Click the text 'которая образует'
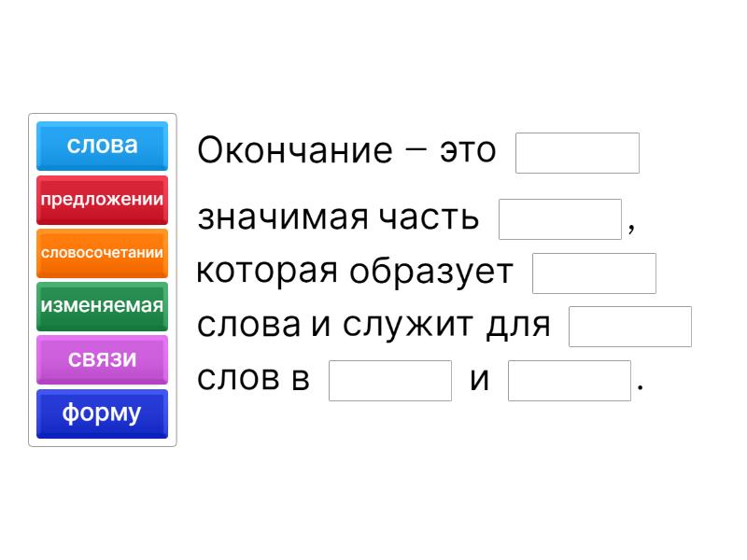Viewport: 747px width, 560px height. coord(355,272)
